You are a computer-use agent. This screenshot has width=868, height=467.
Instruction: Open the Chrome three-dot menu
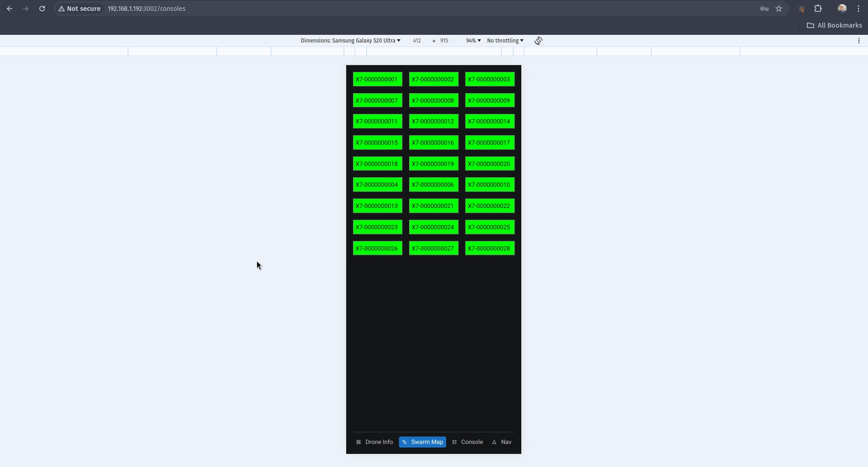[x=858, y=9]
